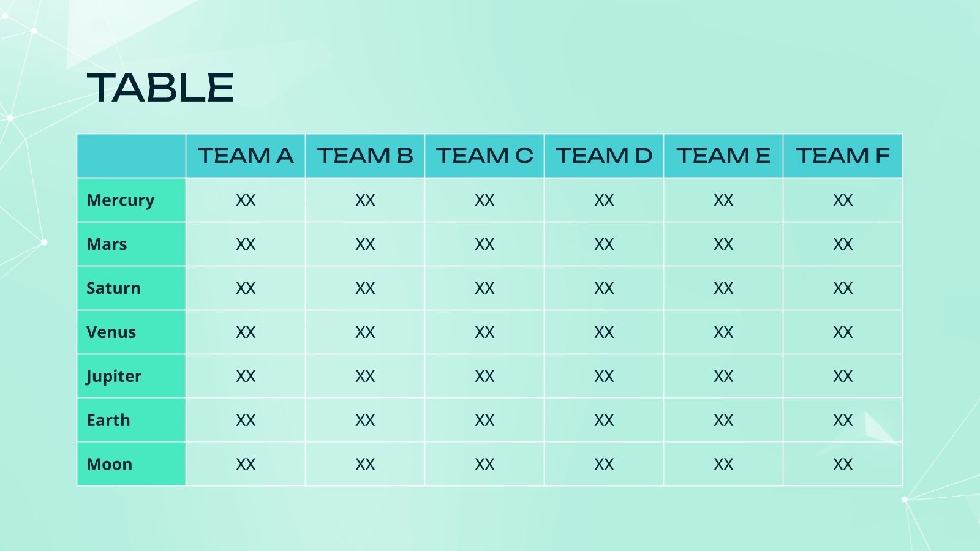980x551 pixels.
Task: Click the TEAM D header cell
Action: [x=604, y=156]
